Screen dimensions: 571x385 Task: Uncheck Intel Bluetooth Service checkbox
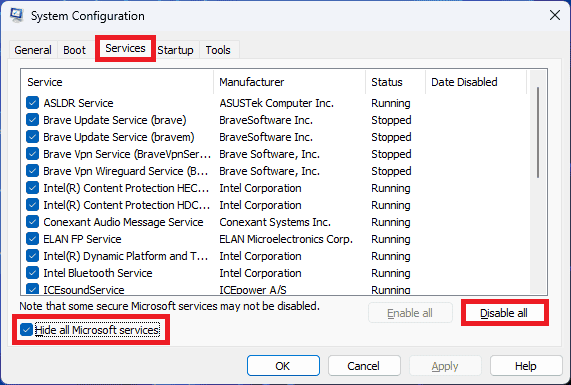tap(32, 273)
